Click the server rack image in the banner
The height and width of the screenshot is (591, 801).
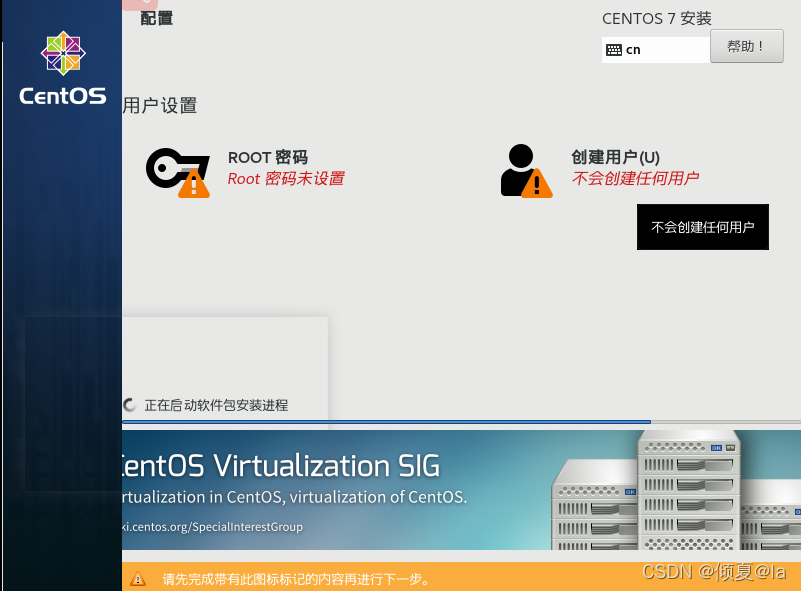click(676, 490)
